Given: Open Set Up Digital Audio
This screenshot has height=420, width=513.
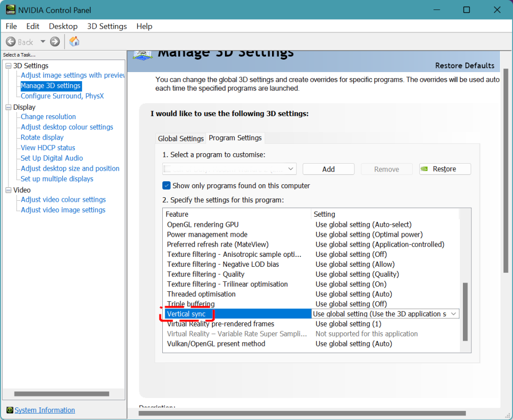Looking at the screenshot, I should pyautogui.click(x=52, y=158).
